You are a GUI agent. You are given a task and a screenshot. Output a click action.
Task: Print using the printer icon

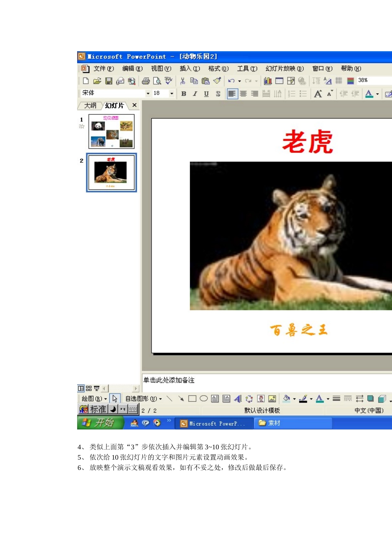click(146, 81)
